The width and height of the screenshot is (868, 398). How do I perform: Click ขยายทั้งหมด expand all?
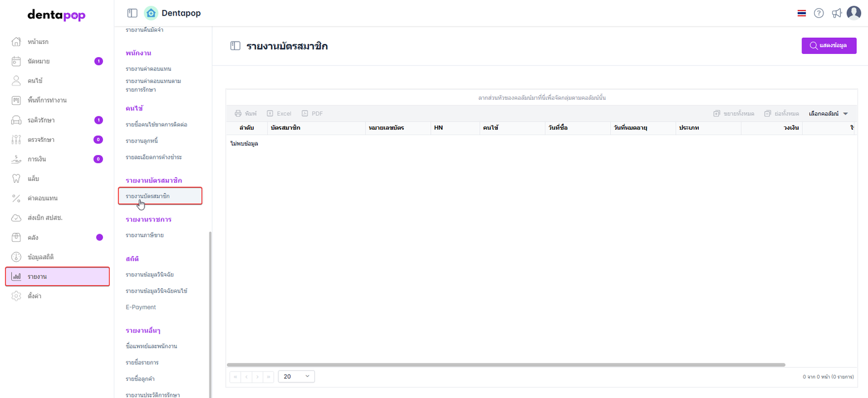click(733, 113)
